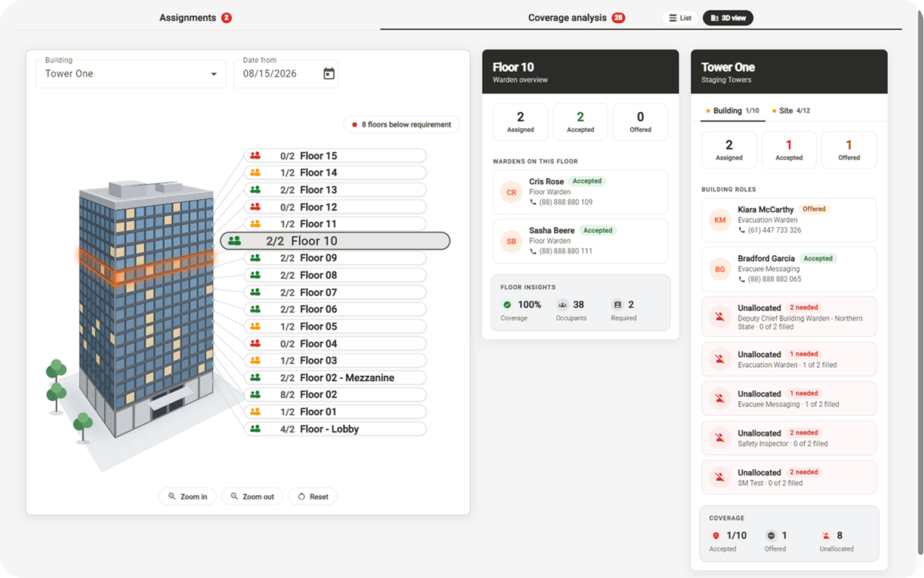
Task: Open the calendar icon in Date from
Action: click(328, 74)
